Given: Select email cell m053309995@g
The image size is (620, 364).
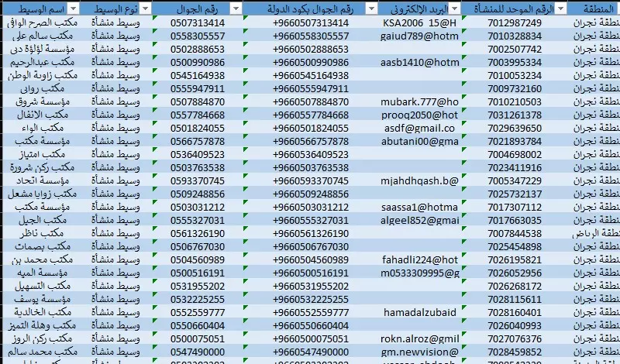Looking at the screenshot, I should coord(419,273).
